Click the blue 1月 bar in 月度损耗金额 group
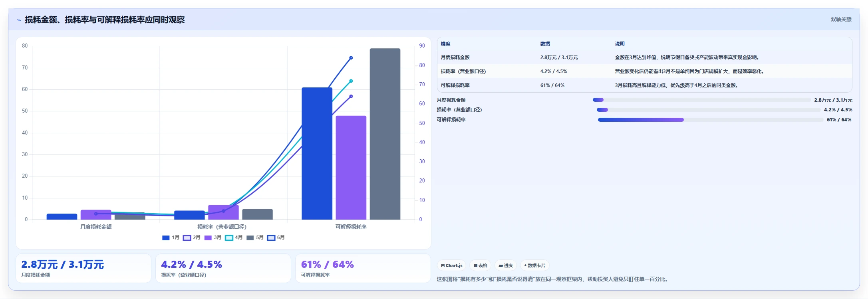The image size is (868, 299). (x=62, y=217)
